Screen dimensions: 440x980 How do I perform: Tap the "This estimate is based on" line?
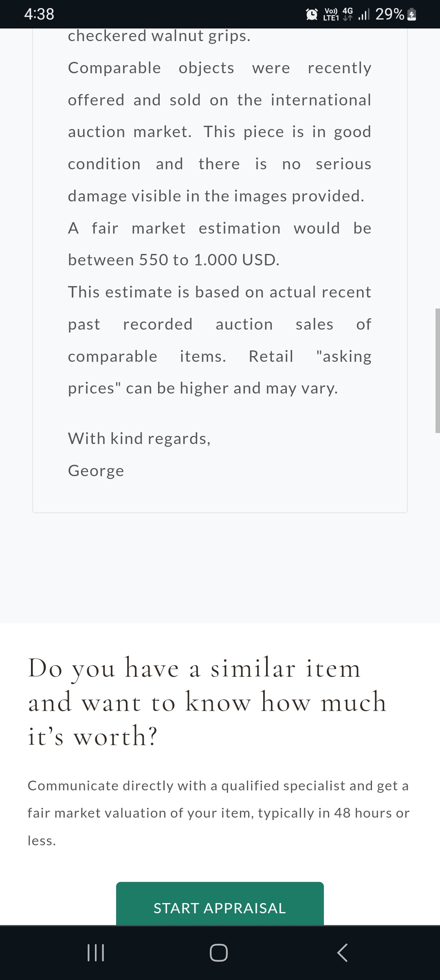220,292
